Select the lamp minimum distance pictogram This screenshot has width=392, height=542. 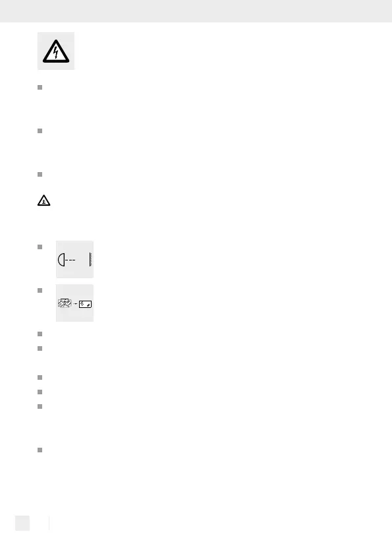pyautogui.click(x=74, y=259)
